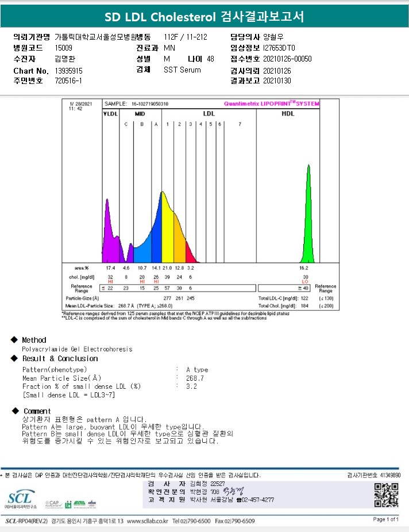Select the sample ID '16-102719050310'

150,104
